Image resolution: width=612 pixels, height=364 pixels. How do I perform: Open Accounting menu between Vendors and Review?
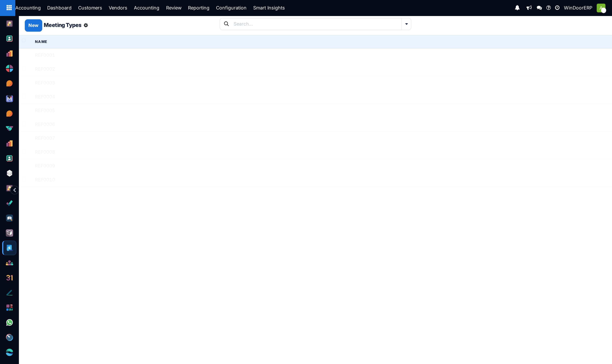[x=146, y=8]
